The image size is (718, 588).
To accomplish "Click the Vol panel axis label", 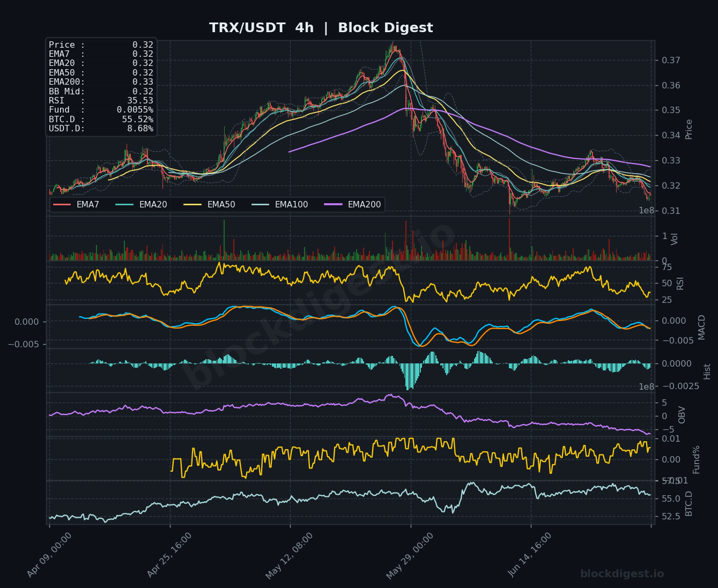I will [675, 239].
